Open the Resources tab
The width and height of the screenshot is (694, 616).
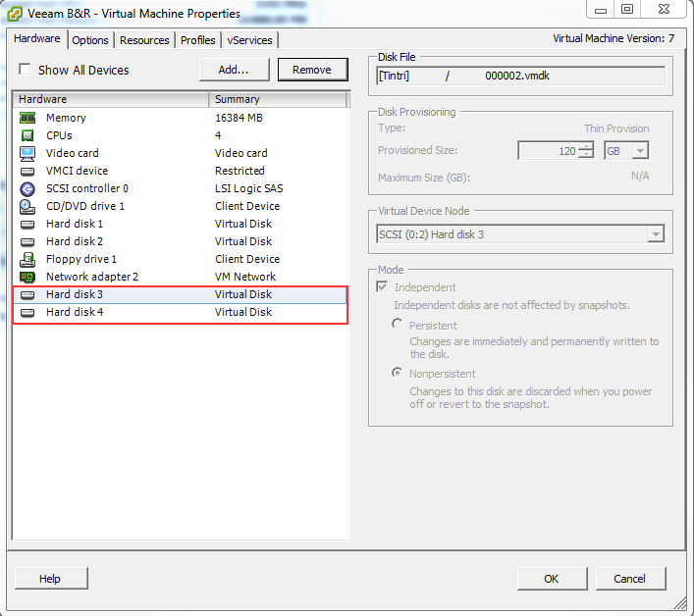click(x=144, y=40)
